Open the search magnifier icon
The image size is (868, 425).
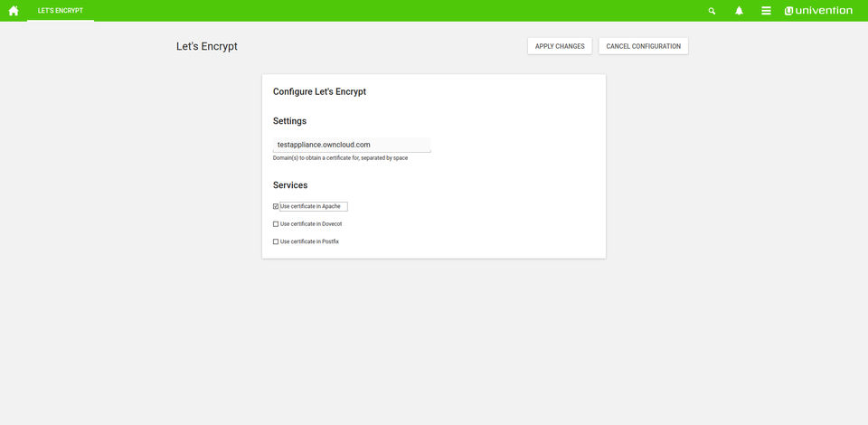(x=712, y=11)
